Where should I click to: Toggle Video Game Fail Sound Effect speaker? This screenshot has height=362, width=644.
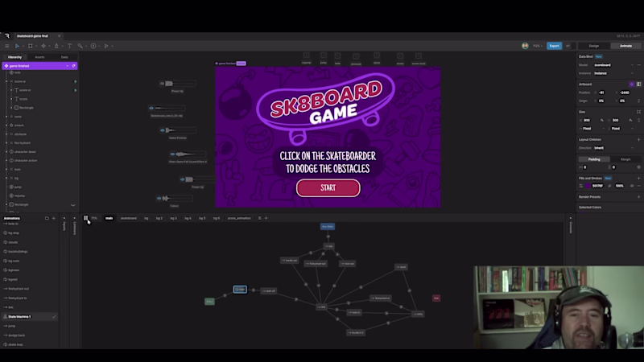172,154
